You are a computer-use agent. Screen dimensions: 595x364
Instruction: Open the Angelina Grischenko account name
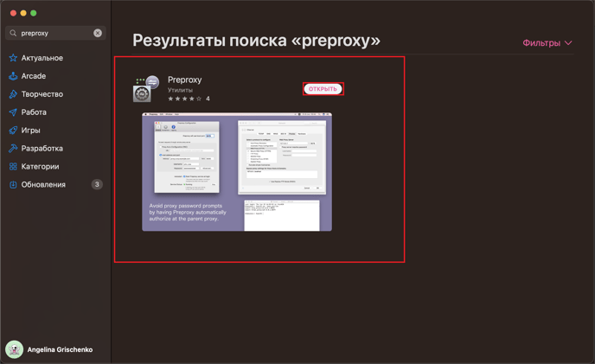click(60, 349)
